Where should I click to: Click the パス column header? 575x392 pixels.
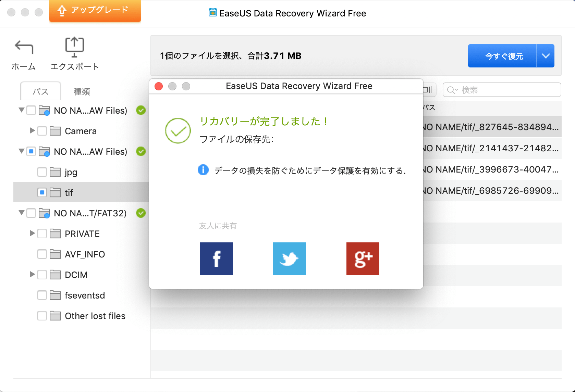click(429, 108)
